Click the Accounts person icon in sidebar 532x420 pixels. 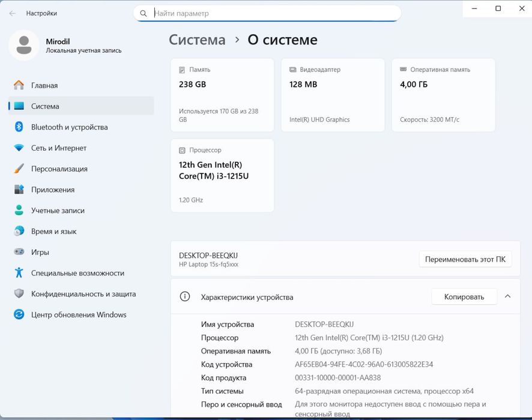(x=19, y=210)
